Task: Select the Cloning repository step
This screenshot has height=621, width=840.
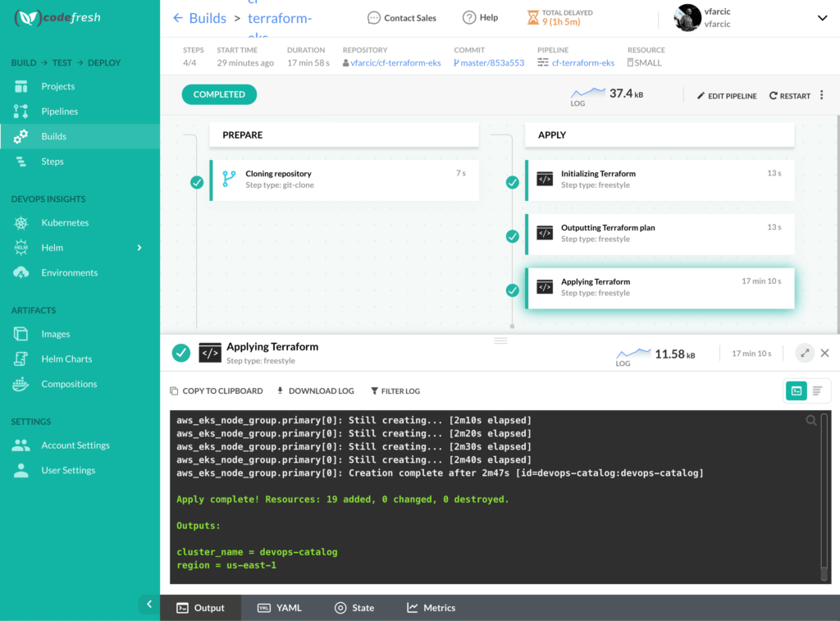Action: click(345, 180)
